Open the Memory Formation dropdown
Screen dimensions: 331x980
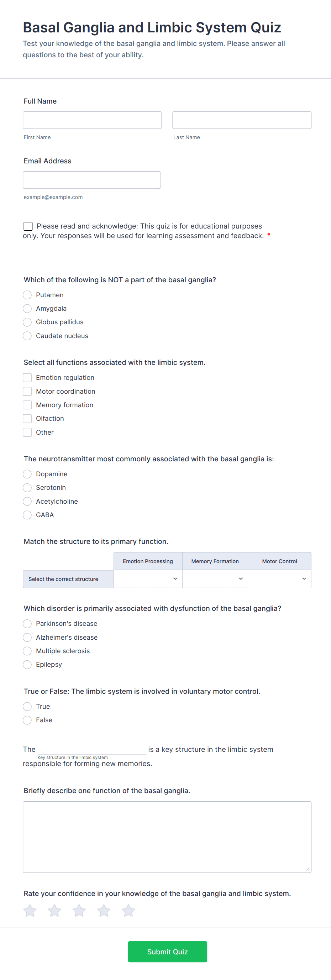214,579
